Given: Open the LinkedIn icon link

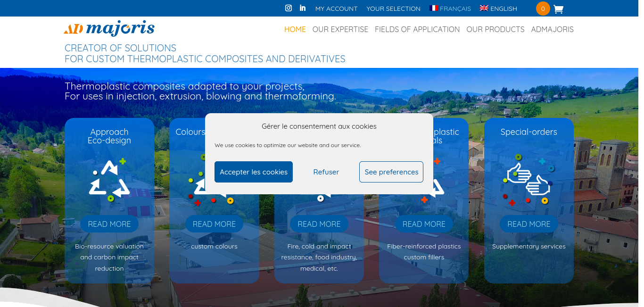Looking at the screenshot, I should (x=303, y=8).
